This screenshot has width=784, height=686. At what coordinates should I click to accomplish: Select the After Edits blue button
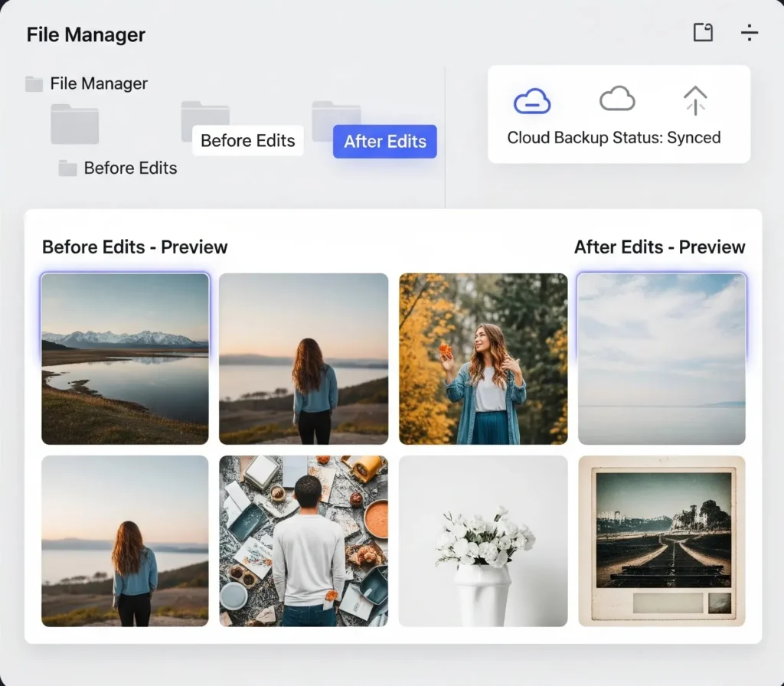coord(384,142)
